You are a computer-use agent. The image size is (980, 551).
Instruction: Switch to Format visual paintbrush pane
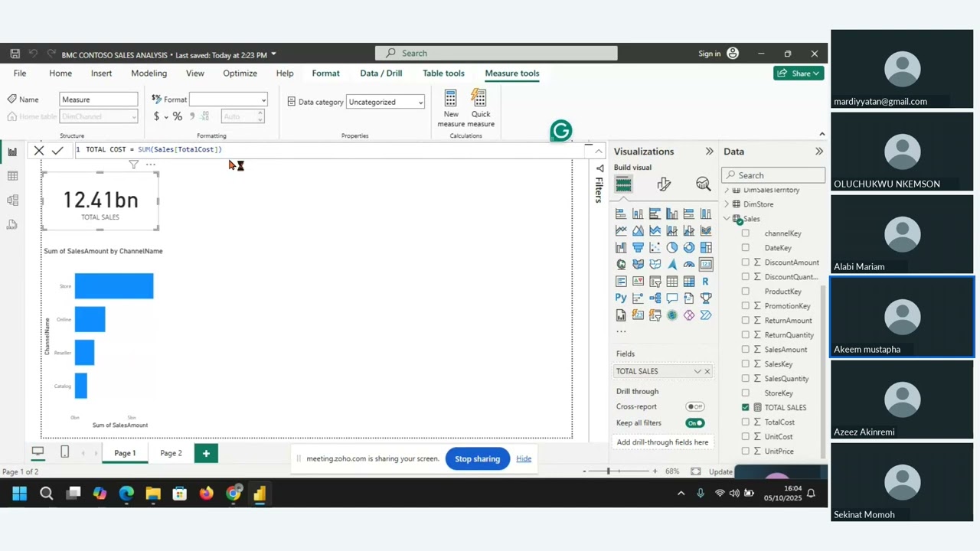pos(664,184)
